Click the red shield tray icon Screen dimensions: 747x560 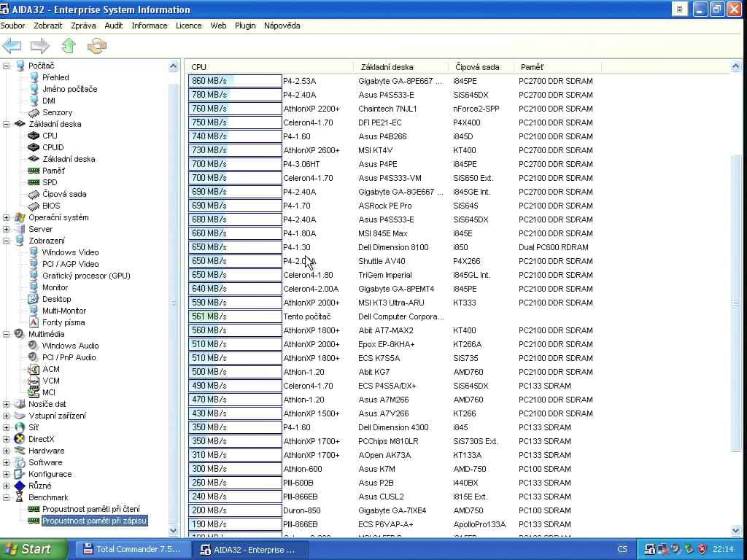click(x=702, y=550)
